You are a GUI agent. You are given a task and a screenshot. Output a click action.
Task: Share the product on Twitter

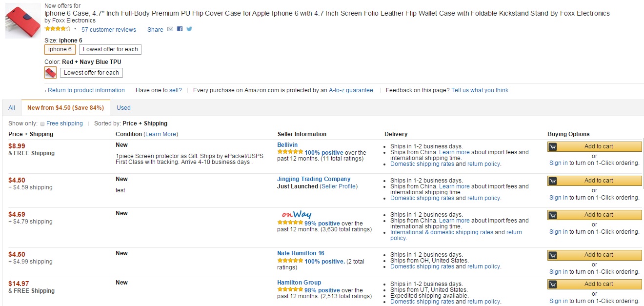(189, 29)
